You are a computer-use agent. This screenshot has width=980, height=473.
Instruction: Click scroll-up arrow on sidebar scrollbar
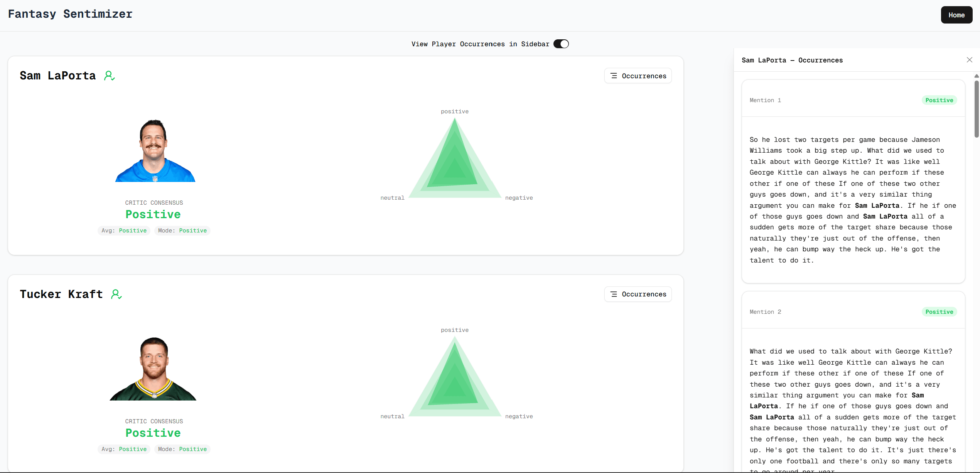point(976,76)
